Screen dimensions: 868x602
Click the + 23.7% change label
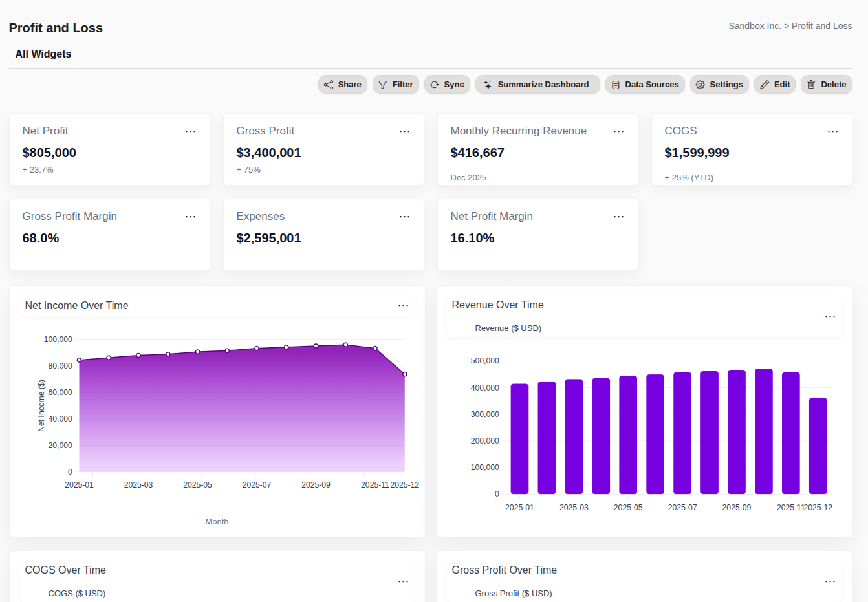tap(38, 170)
